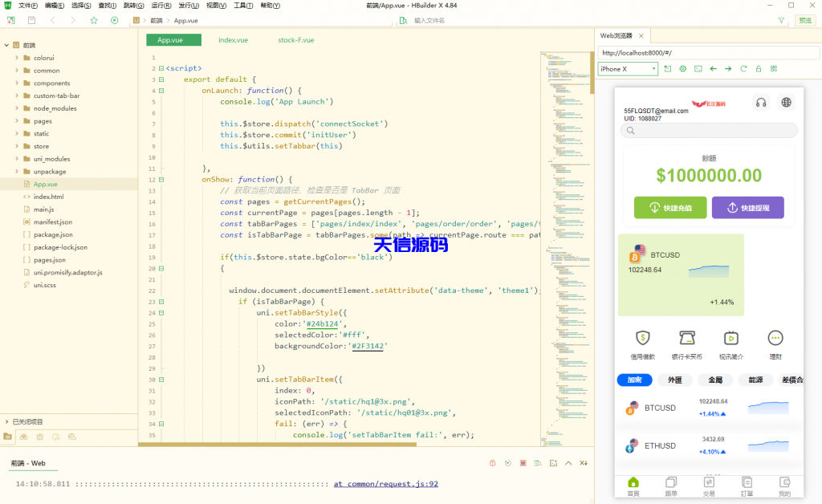822x504 pixels.
Task: Toggle code fold marker at the script tag line
Action: 161,68
